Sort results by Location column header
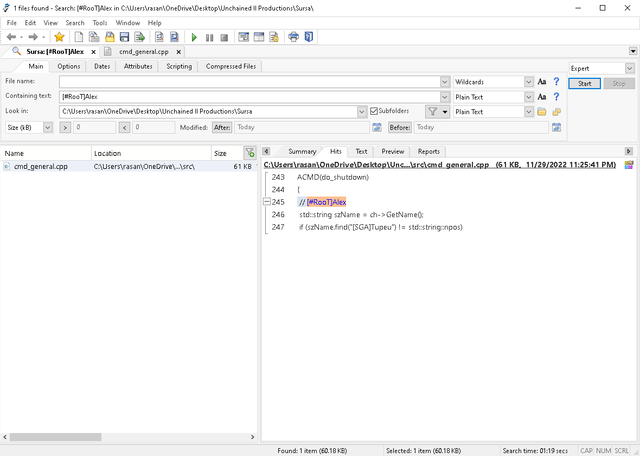Screen dimensions: 640x456 (151, 153)
